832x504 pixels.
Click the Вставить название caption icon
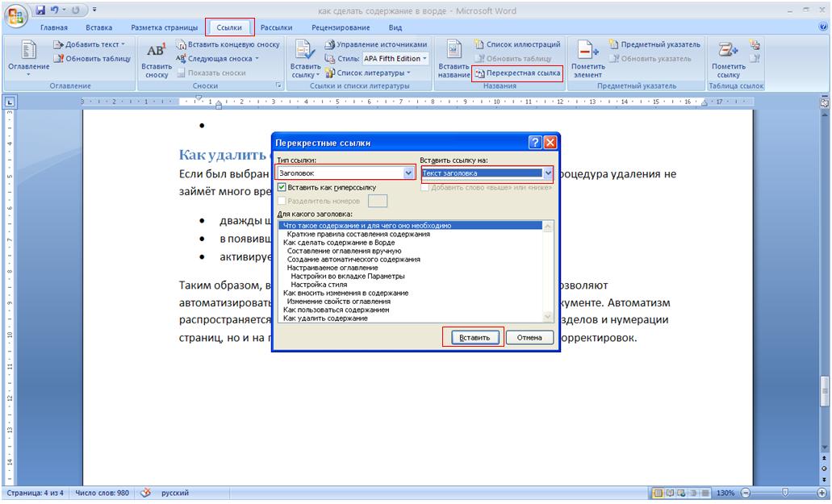point(453,58)
